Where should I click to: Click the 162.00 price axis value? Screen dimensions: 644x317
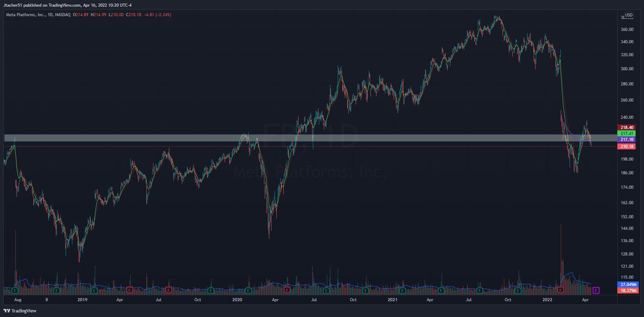pyautogui.click(x=628, y=203)
